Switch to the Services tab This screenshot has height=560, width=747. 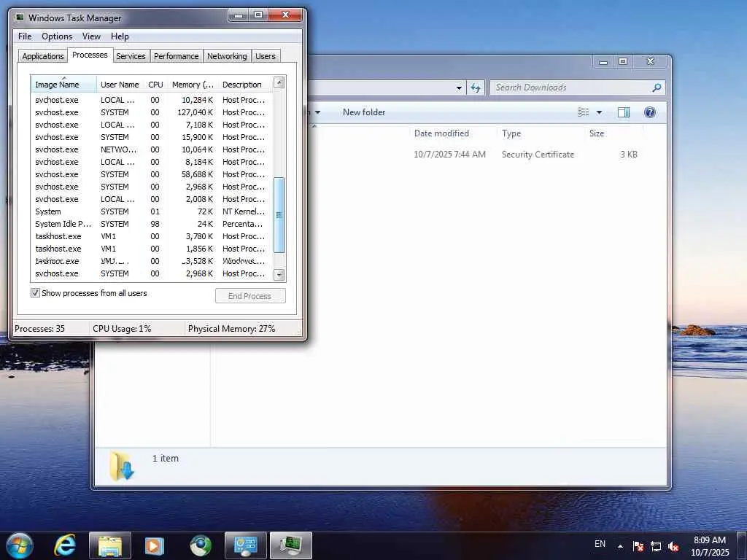click(x=131, y=56)
